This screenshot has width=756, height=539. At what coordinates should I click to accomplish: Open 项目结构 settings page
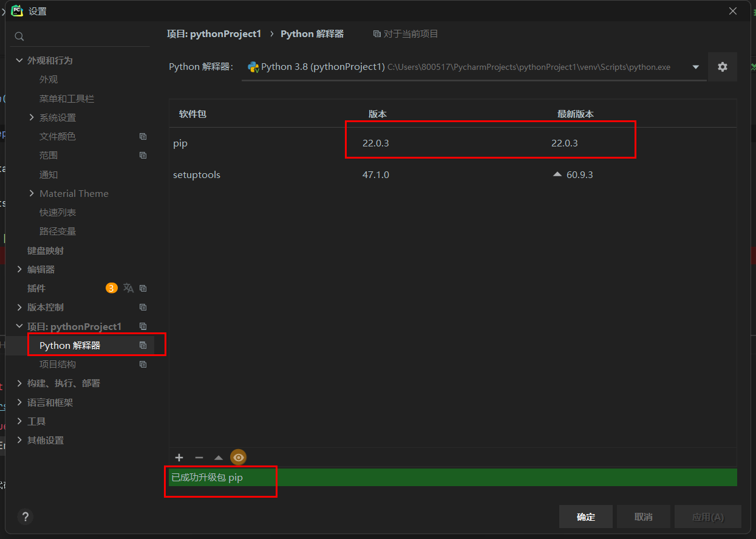click(58, 365)
